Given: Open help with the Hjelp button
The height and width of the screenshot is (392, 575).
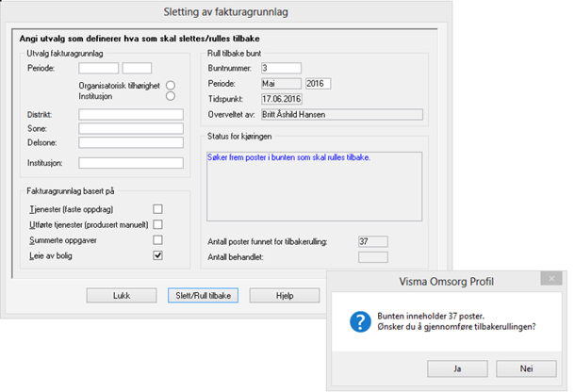Looking at the screenshot, I should point(284,295).
